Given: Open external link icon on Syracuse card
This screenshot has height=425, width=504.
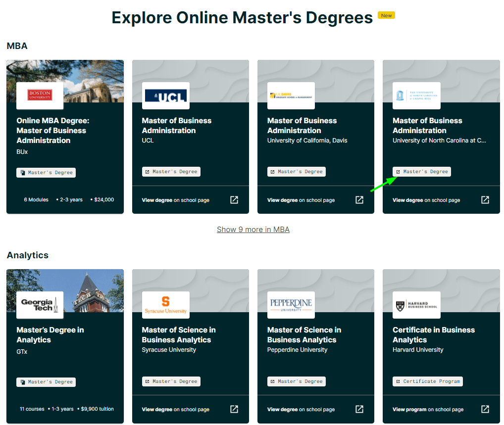Looking at the screenshot, I should (234, 409).
